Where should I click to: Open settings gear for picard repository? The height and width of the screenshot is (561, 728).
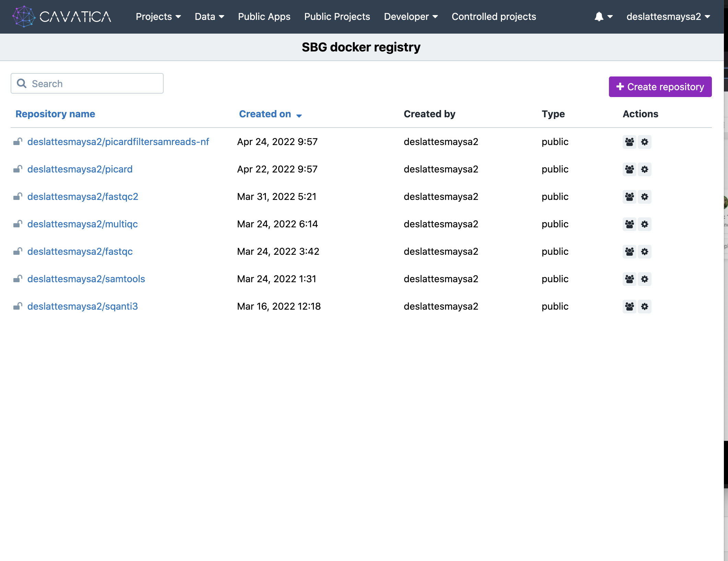coord(645,169)
